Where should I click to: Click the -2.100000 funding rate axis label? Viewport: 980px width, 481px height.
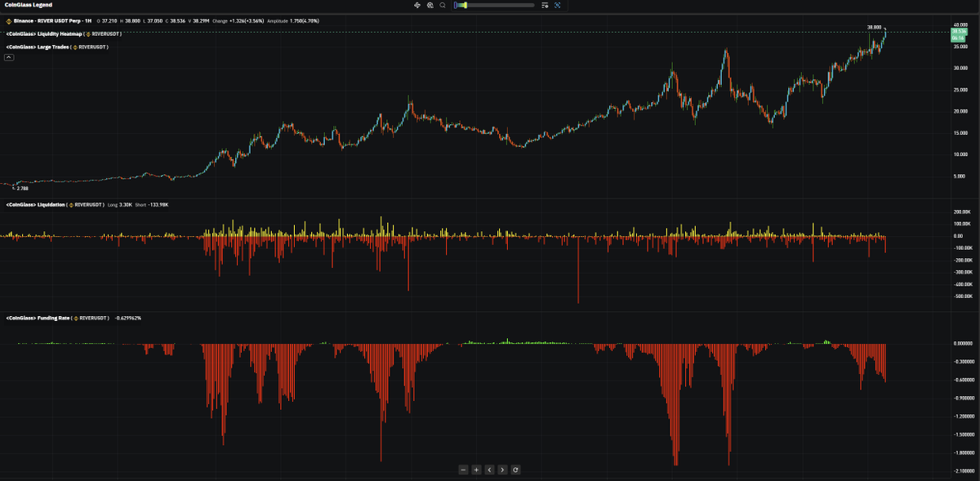(x=964, y=471)
